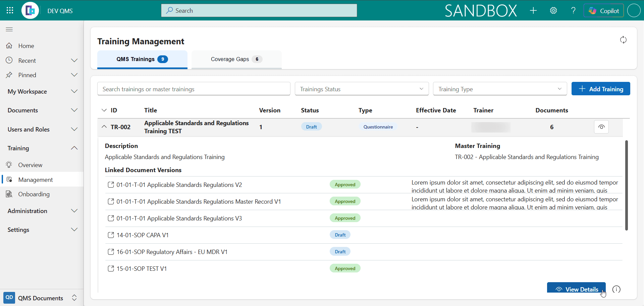Expand the Recent section chevron
The height and width of the screenshot is (306, 644).
pyautogui.click(x=74, y=60)
